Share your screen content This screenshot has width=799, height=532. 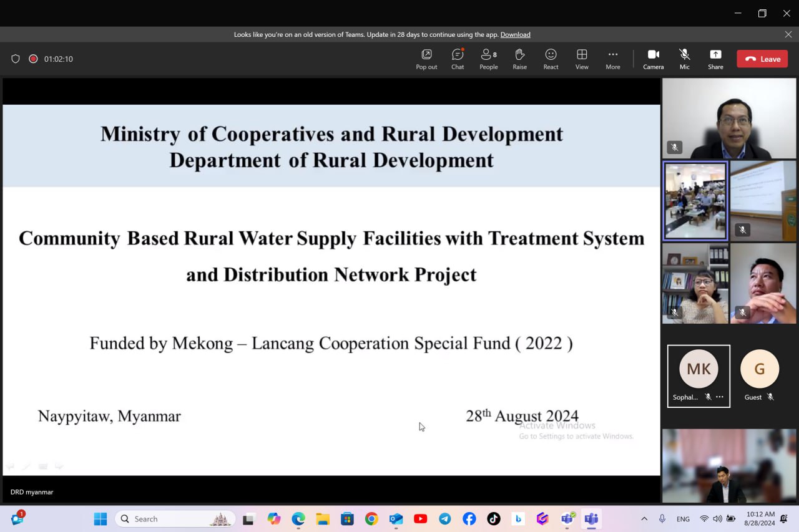click(715, 59)
